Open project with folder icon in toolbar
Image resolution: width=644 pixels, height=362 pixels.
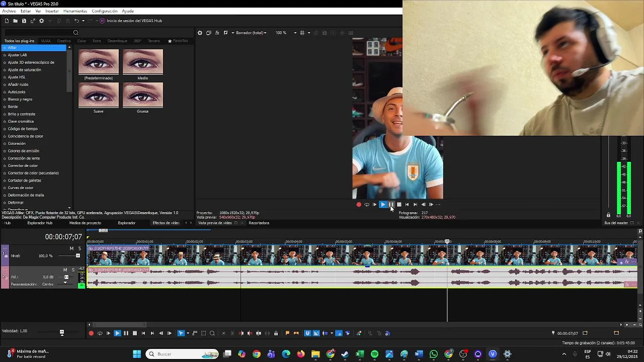(15, 21)
